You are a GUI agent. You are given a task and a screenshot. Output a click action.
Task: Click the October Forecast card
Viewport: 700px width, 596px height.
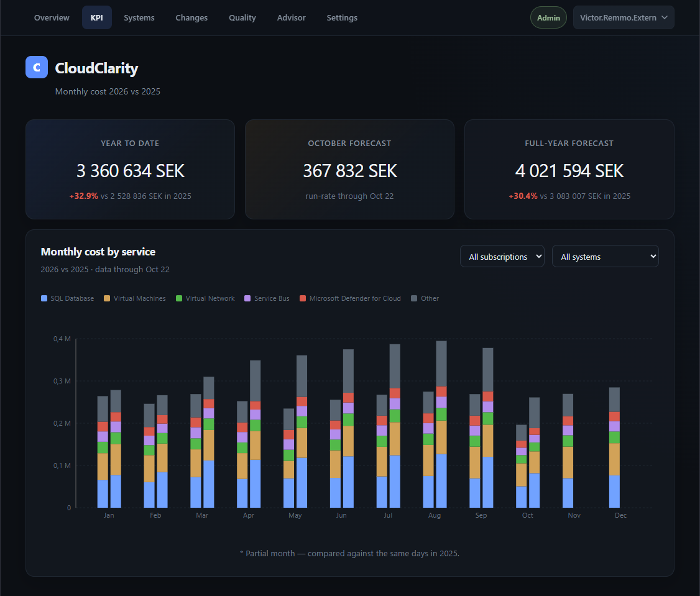[349, 169]
